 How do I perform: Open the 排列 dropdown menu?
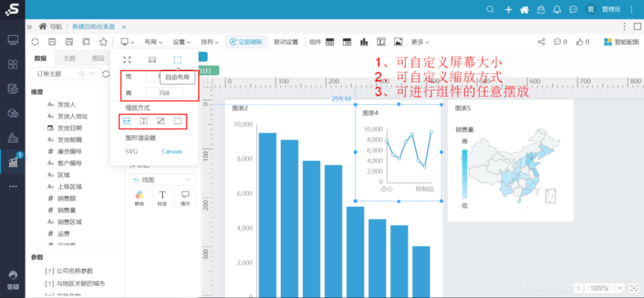coord(210,42)
